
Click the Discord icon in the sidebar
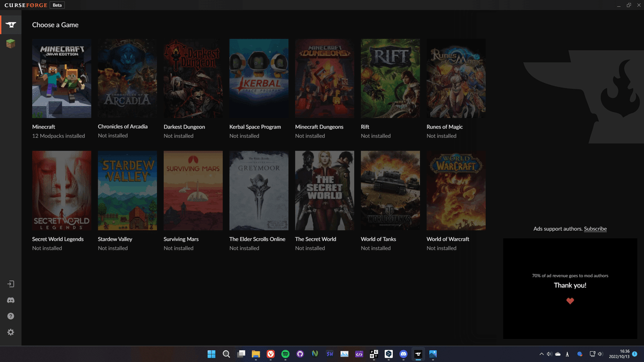click(10, 300)
